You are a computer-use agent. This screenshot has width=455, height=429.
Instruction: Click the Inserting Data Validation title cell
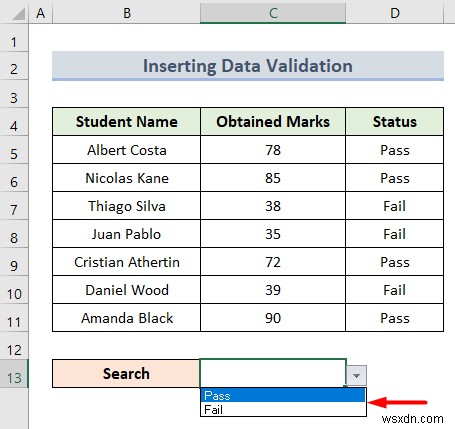[248, 65]
